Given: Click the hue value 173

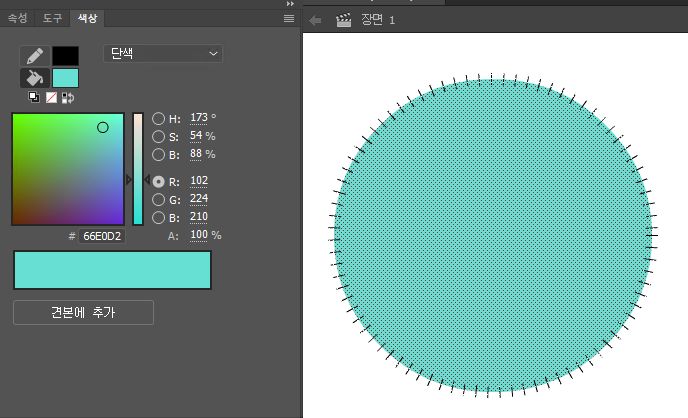Looking at the screenshot, I should coord(199,118).
